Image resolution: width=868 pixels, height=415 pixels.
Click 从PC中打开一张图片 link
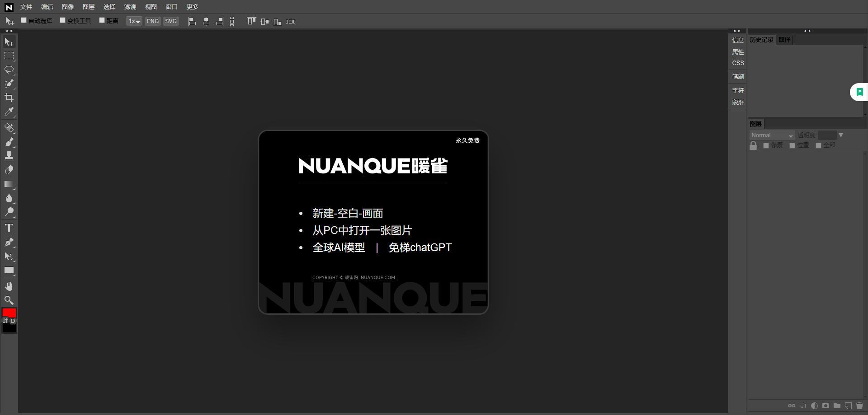tap(362, 230)
